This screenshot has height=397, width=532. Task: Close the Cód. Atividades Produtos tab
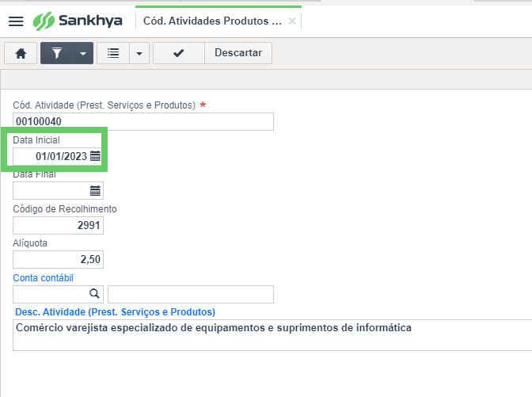(x=292, y=21)
